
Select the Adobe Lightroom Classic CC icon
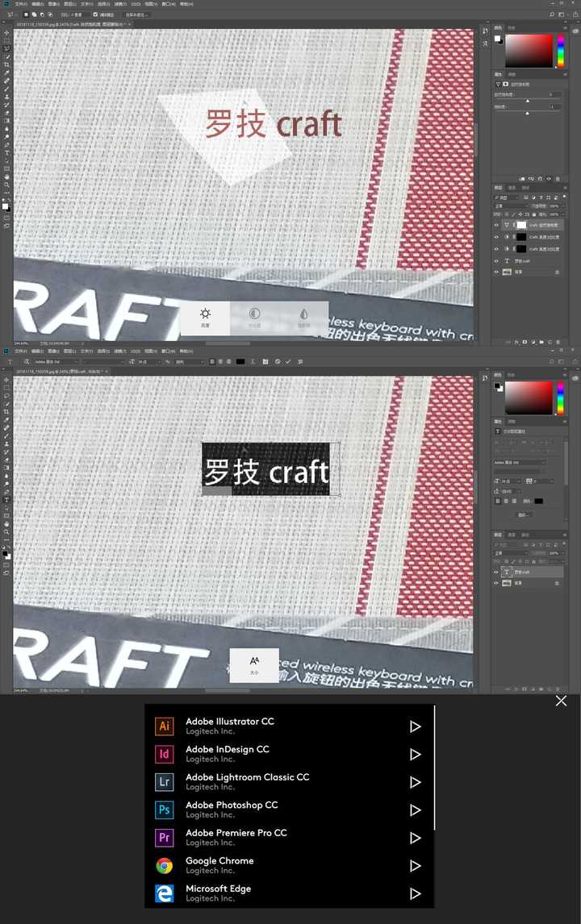(x=165, y=781)
